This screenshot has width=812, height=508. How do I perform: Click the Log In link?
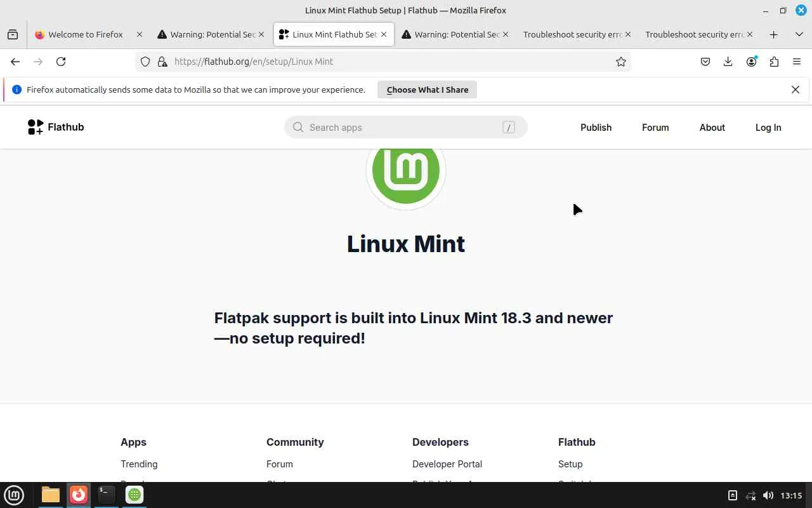pyautogui.click(x=768, y=128)
